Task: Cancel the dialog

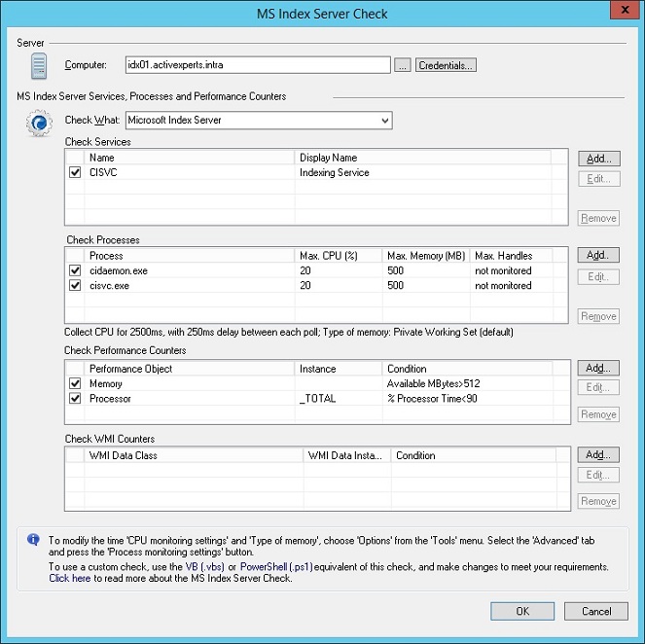Action: 596,611
